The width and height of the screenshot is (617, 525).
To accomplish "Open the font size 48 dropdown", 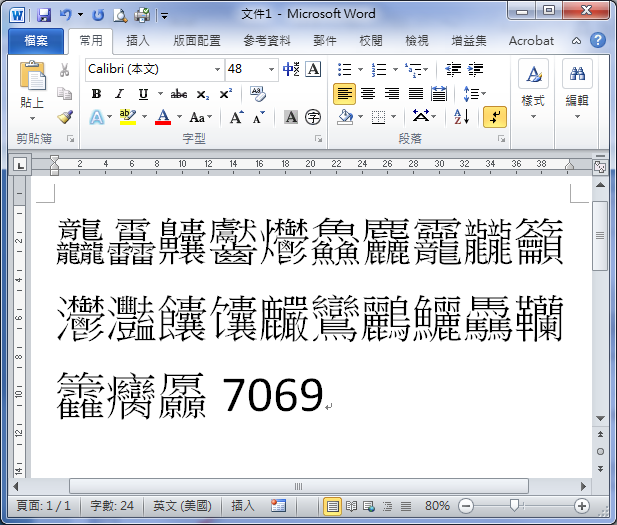I will [272, 70].
